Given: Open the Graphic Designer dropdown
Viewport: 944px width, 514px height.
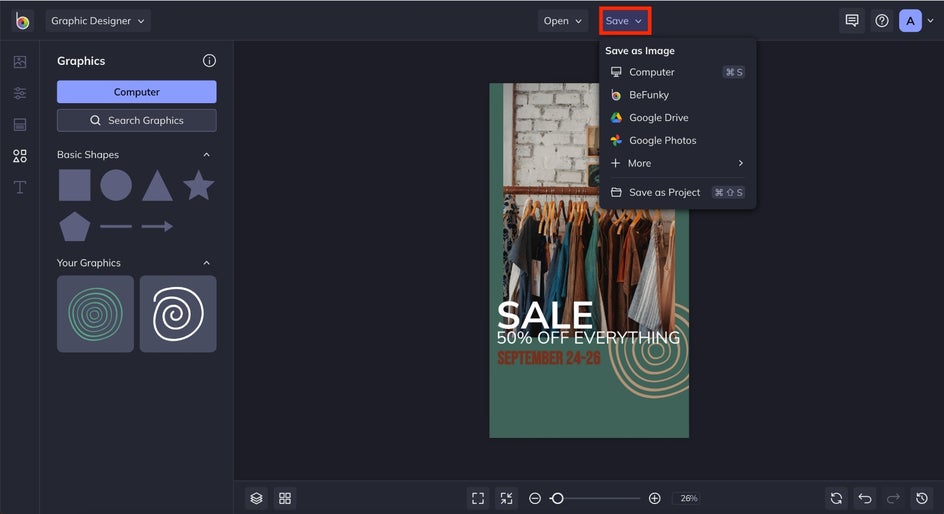Looking at the screenshot, I should tap(98, 21).
